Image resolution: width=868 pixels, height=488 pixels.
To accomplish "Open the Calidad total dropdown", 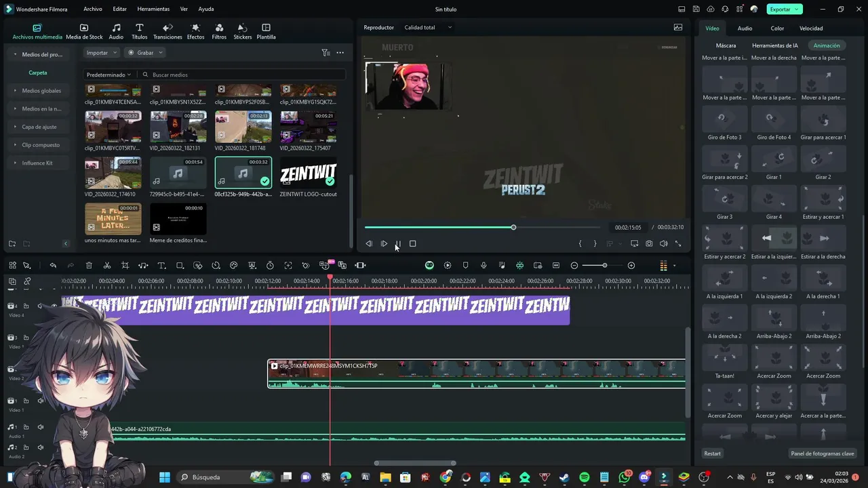I will pos(428,27).
